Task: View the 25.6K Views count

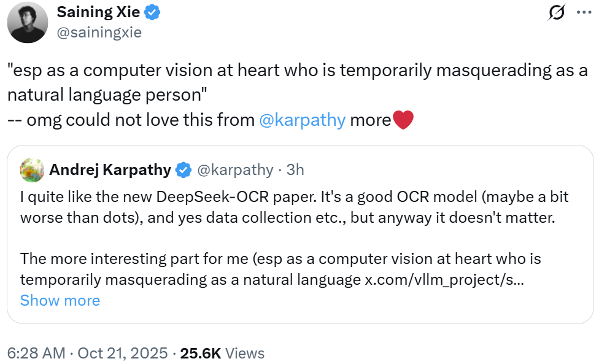Action: click(x=221, y=353)
